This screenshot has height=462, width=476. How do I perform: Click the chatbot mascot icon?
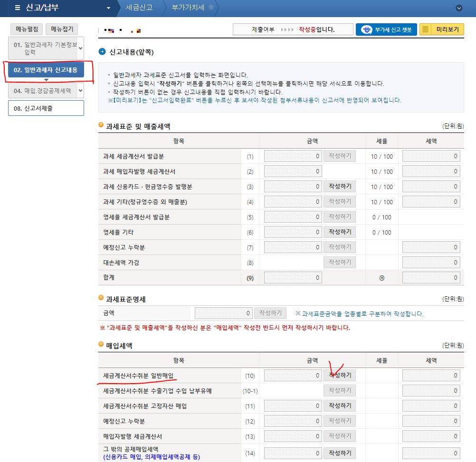tap(366, 29)
